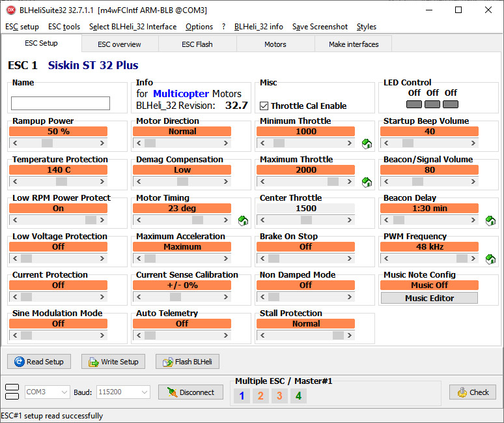Decrease PWM Frequency with left arrow
The width and height of the screenshot is (504, 423).
[x=386, y=259]
